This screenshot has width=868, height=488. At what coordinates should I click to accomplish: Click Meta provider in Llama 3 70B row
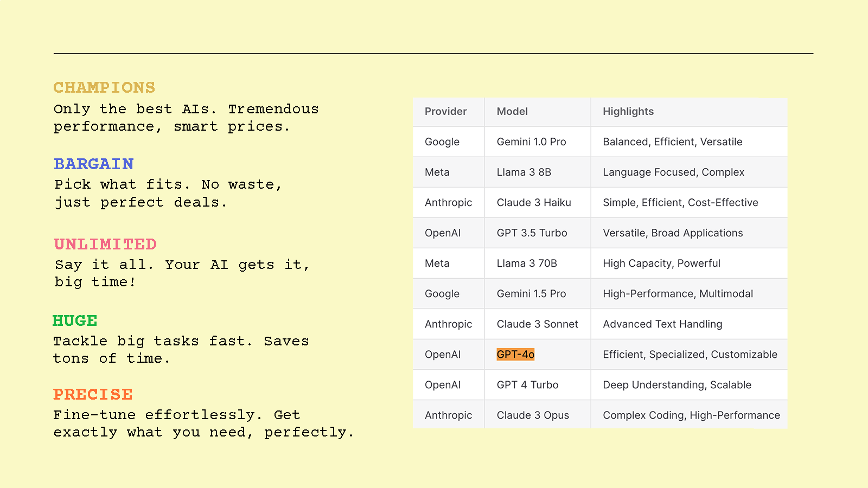click(437, 263)
